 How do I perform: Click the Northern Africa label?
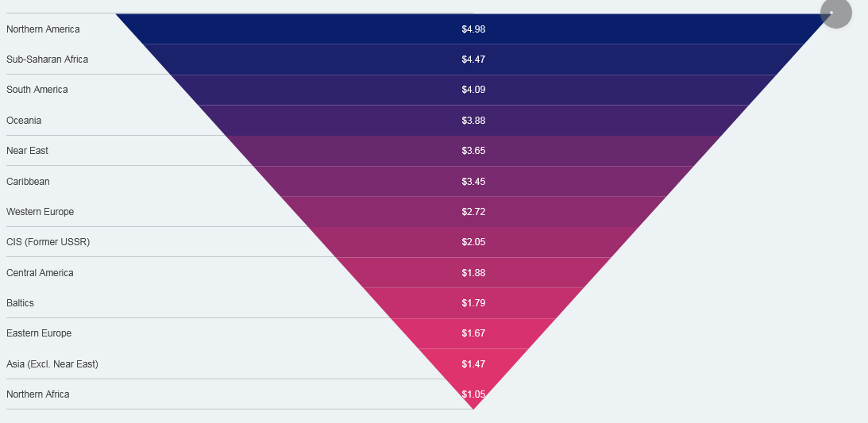coord(37,394)
